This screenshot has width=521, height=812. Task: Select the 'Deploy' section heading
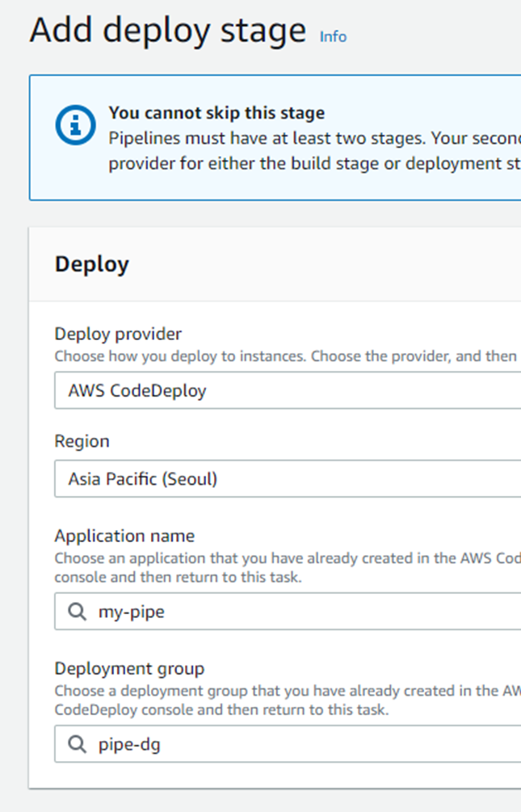(x=91, y=264)
